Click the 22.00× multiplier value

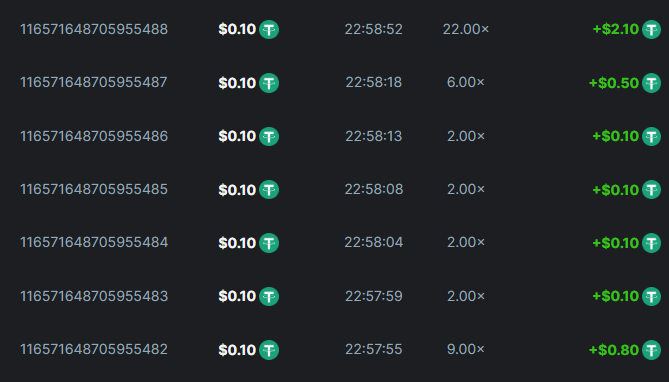(x=465, y=29)
